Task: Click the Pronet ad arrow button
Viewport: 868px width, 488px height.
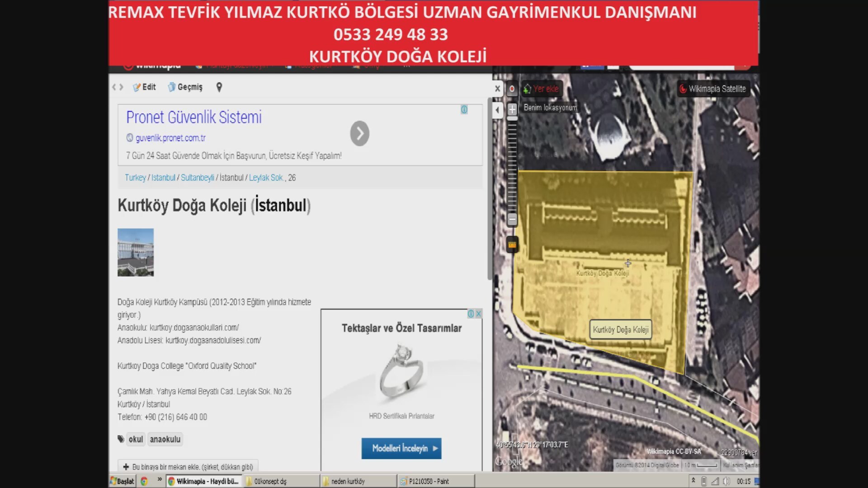Action: pyautogui.click(x=359, y=133)
